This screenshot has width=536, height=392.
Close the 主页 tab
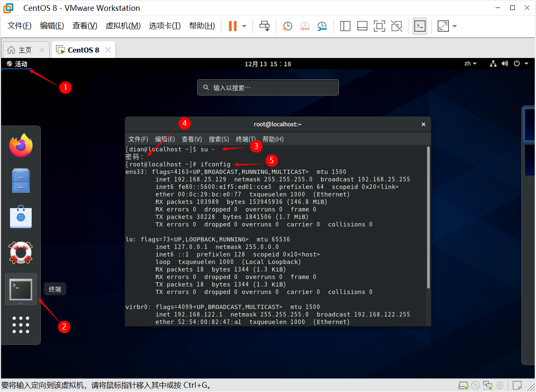[x=42, y=50]
